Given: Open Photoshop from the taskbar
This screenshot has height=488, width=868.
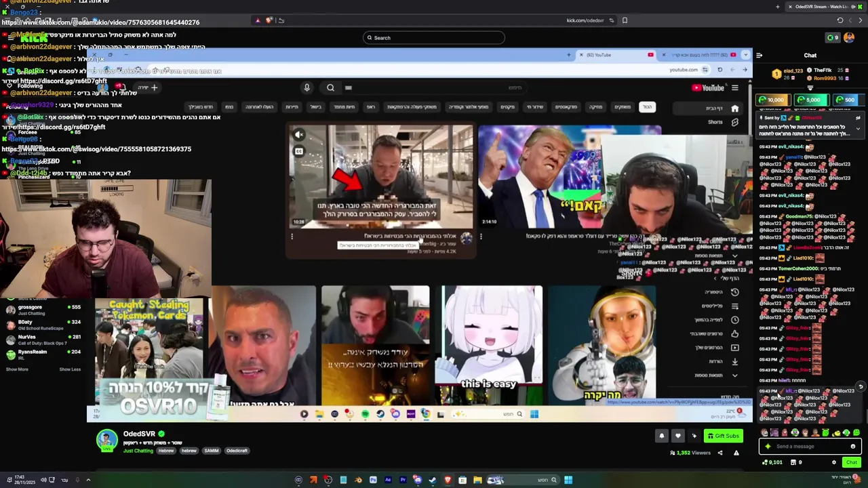Looking at the screenshot, I should pyautogui.click(x=373, y=480).
